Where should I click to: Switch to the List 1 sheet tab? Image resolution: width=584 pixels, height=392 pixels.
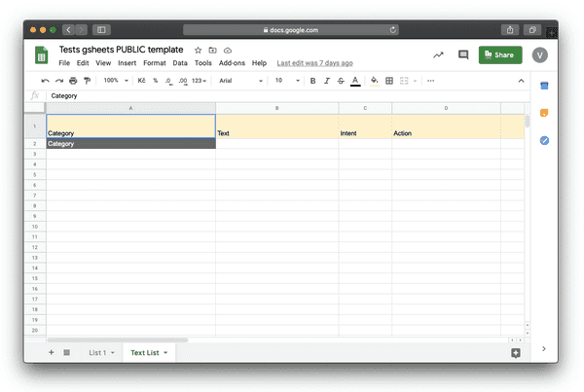(100, 352)
